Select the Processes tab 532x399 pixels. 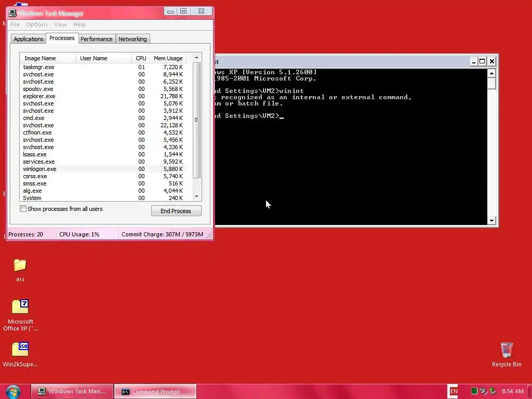(x=62, y=38)
